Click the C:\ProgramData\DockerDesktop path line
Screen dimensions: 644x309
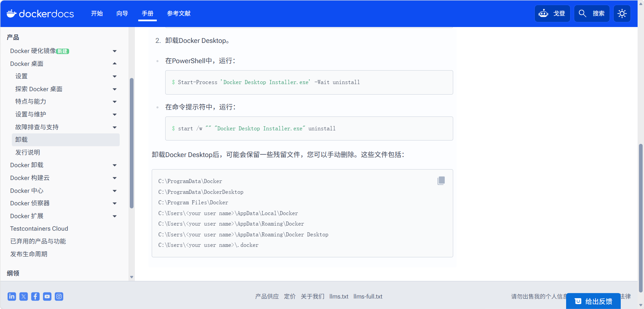pyautogui.click(x=201, y=192)
